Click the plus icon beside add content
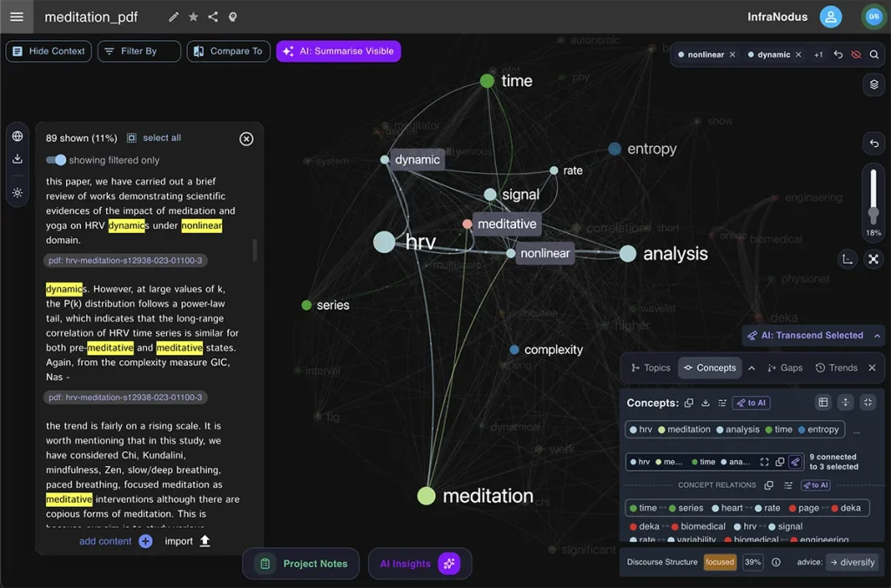The height and width of the screenshot is (588, 891). (x=145, y=541)
